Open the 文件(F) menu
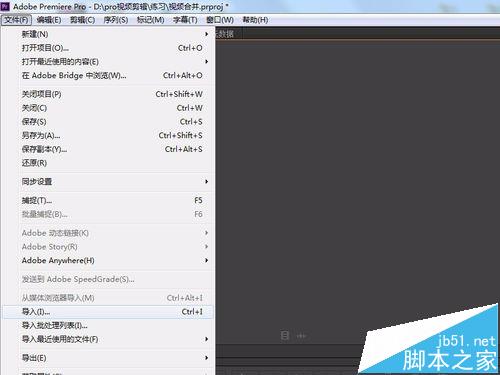Image resolution: width=500 pixels, height=375 pixels. (16, 20)
